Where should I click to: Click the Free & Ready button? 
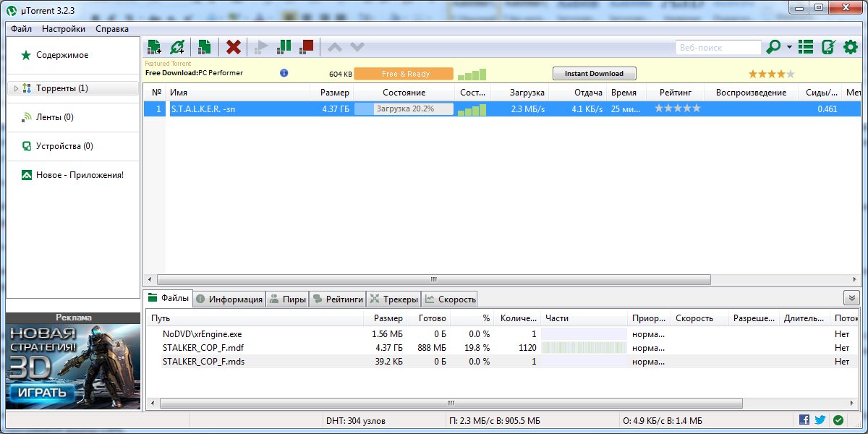point(404,74)
